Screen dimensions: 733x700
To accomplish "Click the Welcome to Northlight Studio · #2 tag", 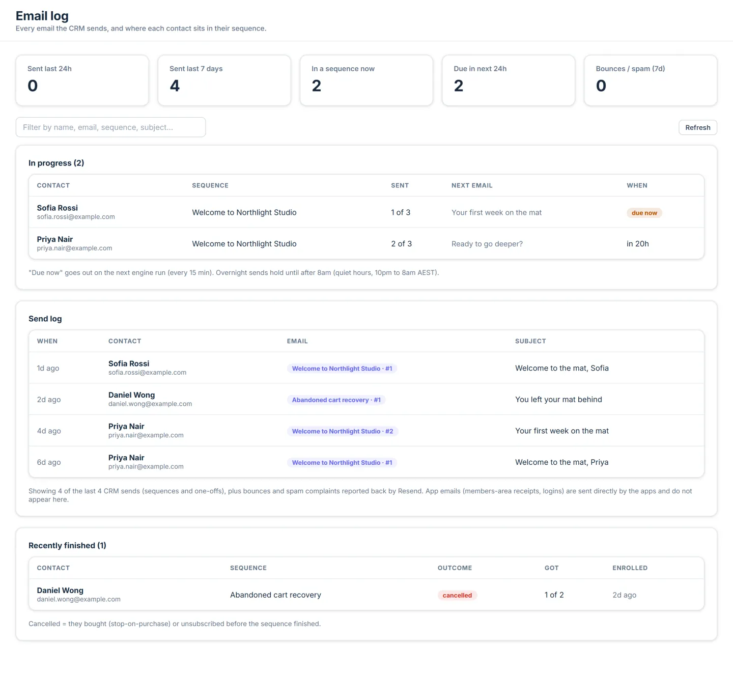I will 342,431.
